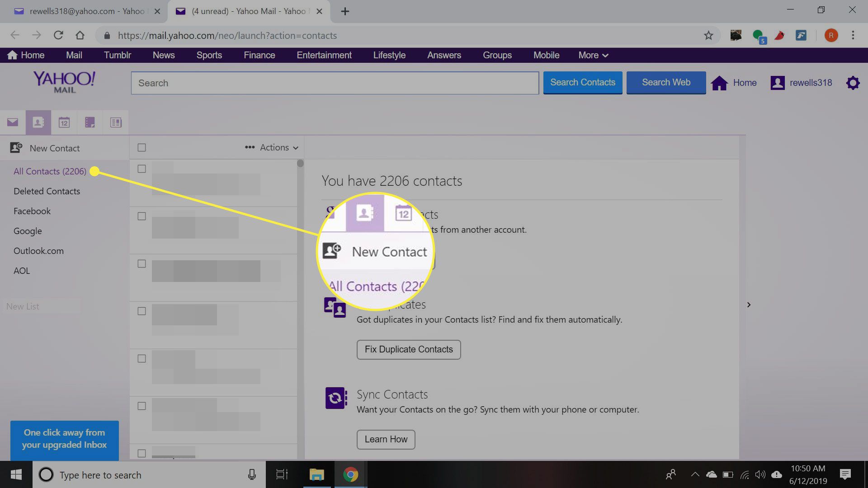Image resolution: width=868 pixels, height=488 pixels.
Task: Check the fifth contact's checkbox
Action: pyautogui.click(x=142, y=358)
